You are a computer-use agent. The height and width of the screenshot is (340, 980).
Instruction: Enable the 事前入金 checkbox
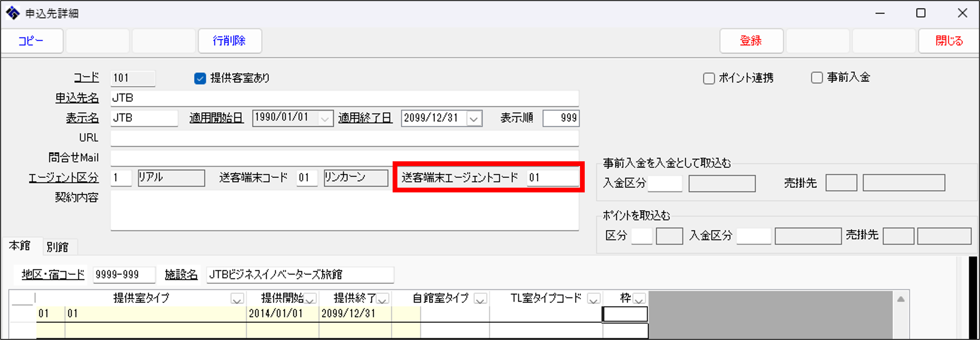coord(816,78)
